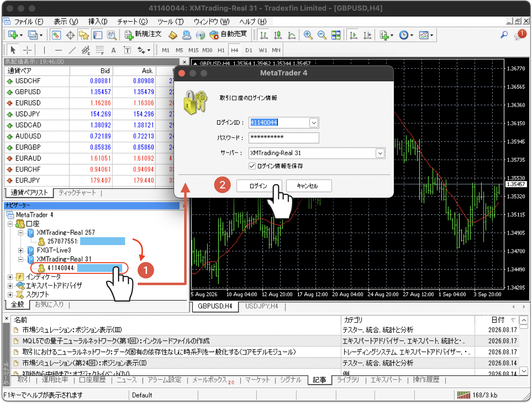Select the Fibonacci retracement tool
Screen dimensions: 532x404
[100, 50]
